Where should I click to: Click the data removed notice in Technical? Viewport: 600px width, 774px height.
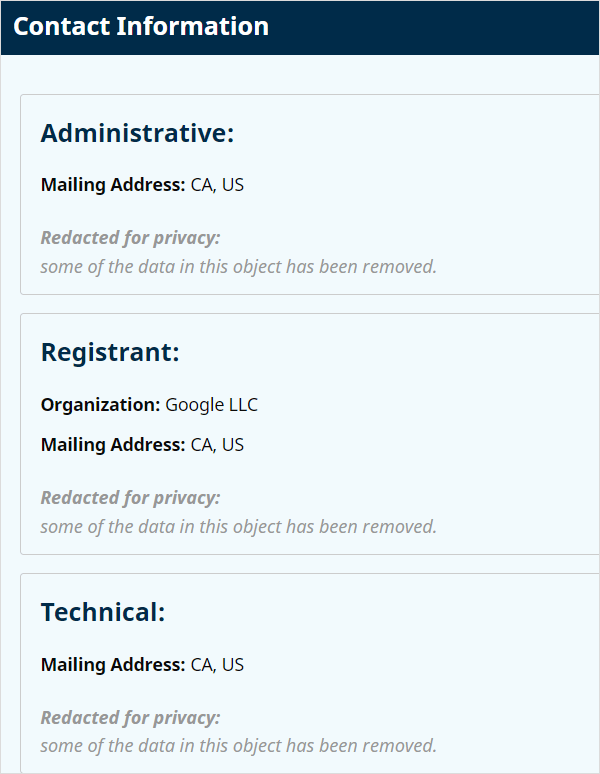238,747
